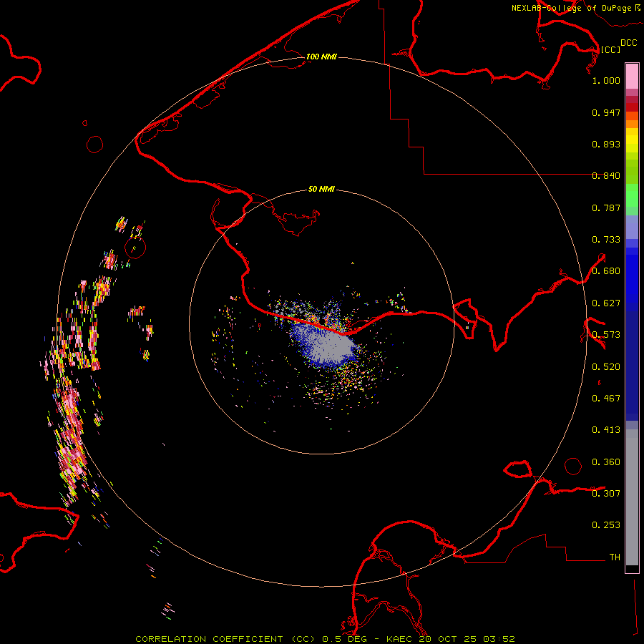
Task: Click the TH threshold label
Action: pos(615,557)
